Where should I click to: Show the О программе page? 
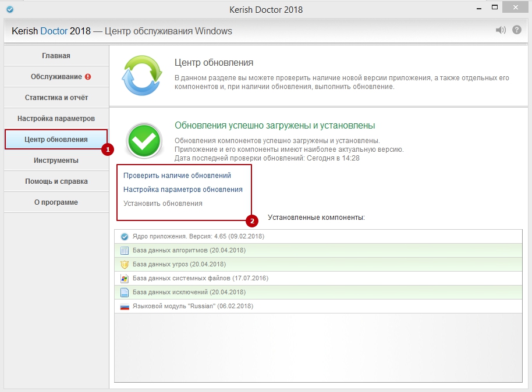(56, 202)
